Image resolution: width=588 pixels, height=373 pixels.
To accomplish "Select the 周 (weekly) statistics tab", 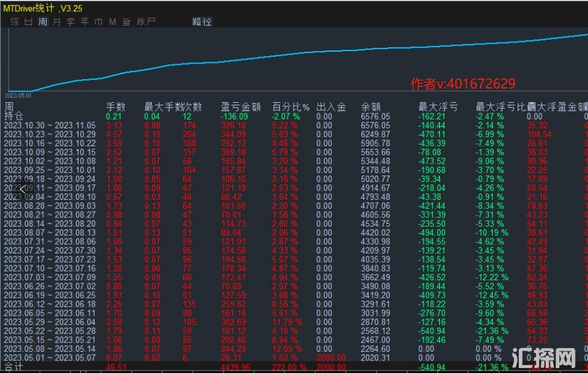I will coord(42,22).
